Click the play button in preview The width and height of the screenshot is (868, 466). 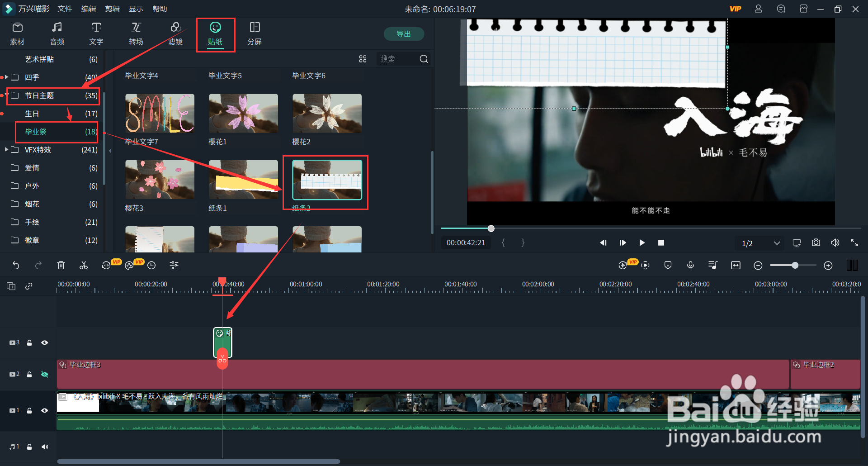(642, 243)
